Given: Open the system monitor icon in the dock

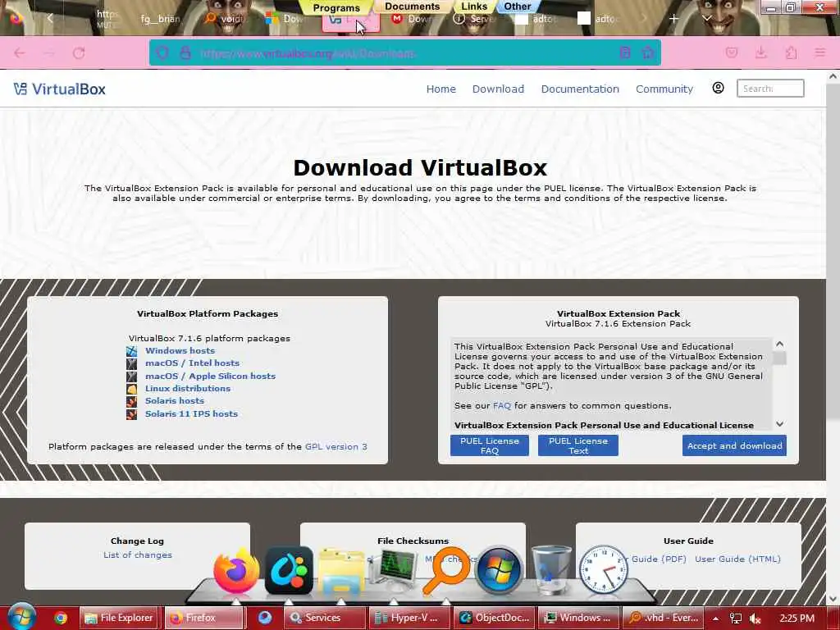Looking at the screenshot, I should pyautogui.click(x=395, y=571).
